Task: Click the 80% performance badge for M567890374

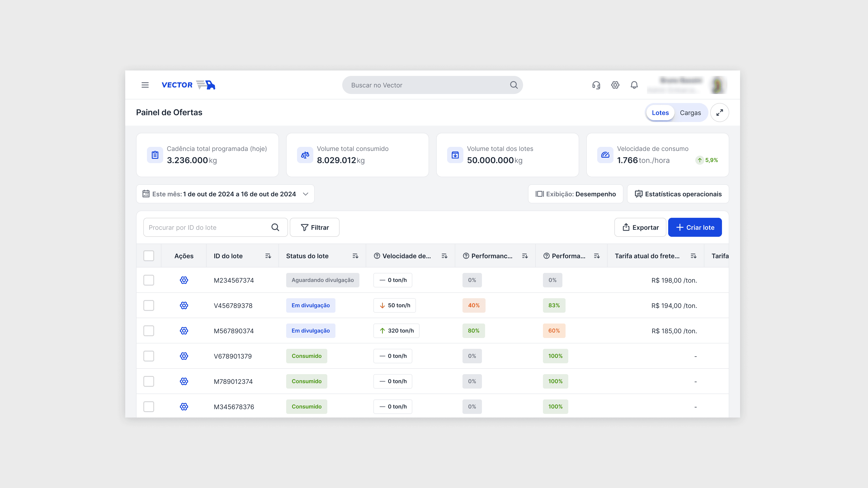Action: click(x=474, y=330)
